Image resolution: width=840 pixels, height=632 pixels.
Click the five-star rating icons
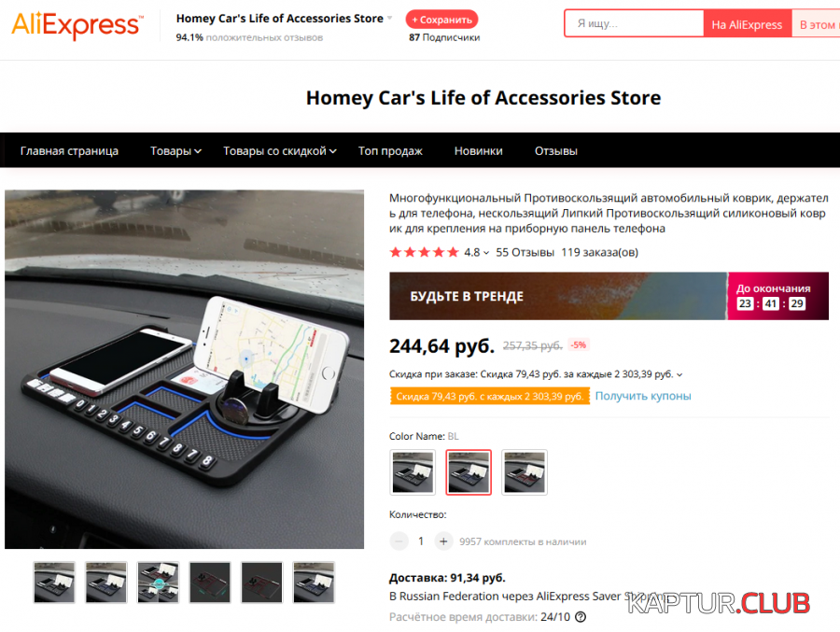coord(425,252)
